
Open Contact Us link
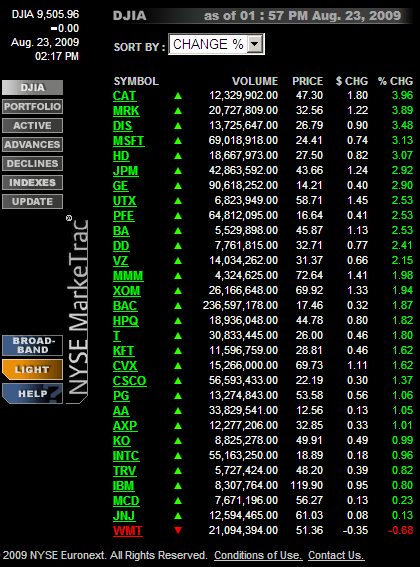336,555
